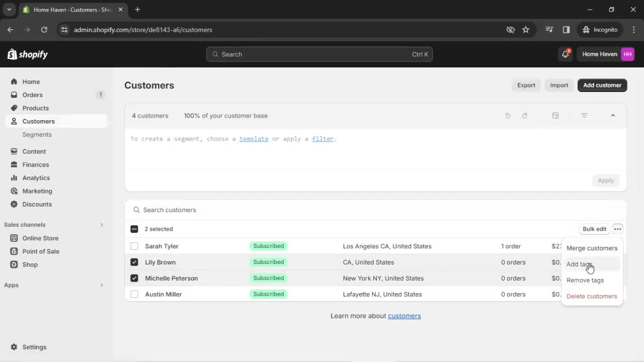644x362 pixels.
Task: Open Segments in the sidebar
Action: 37,134
